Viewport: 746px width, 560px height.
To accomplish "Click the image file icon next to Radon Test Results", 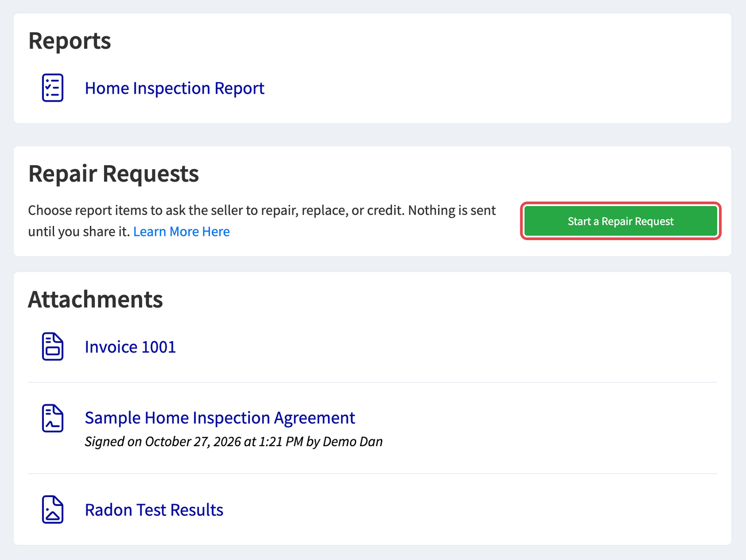I will click(53, 510).
